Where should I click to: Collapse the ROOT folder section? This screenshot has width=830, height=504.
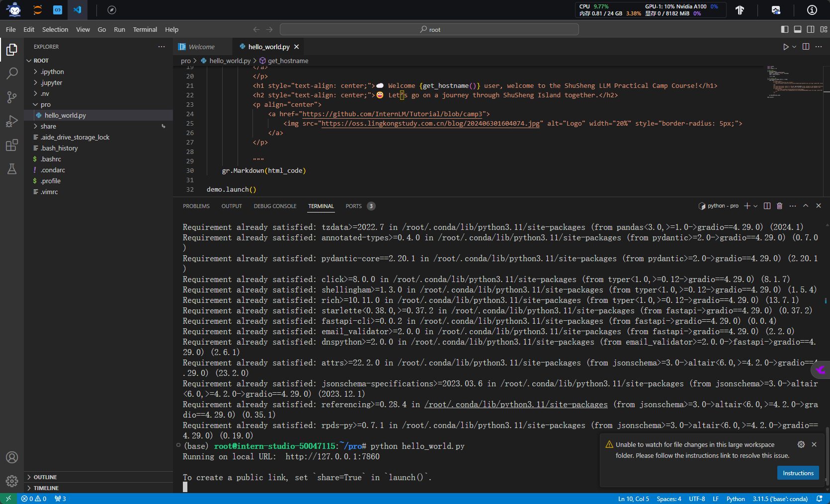pyautogui.click(x=98, y=61)
